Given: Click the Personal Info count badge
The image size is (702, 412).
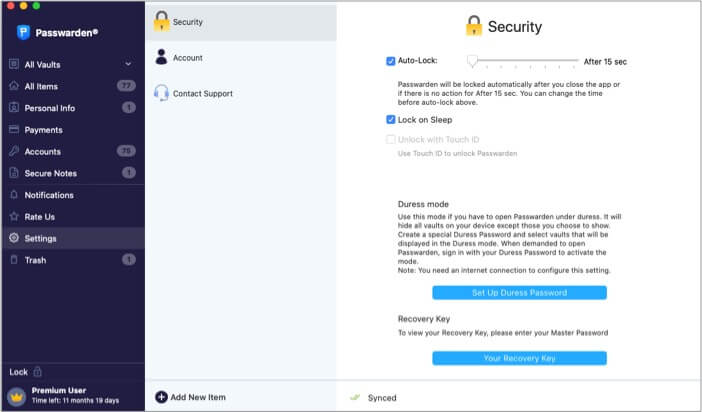Looking at the screenshot, I should pyautogui.click(x=128, y=107).
